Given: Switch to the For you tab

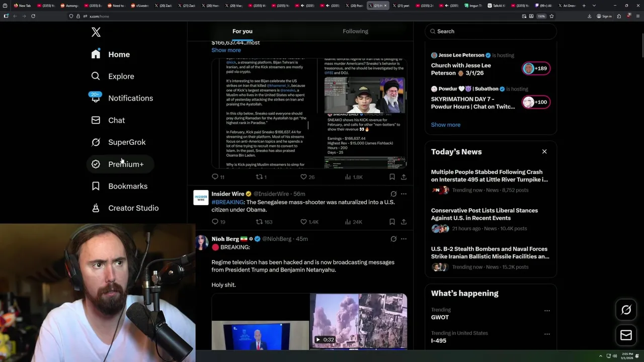Looking at the screenshot, I should (243, 31).
